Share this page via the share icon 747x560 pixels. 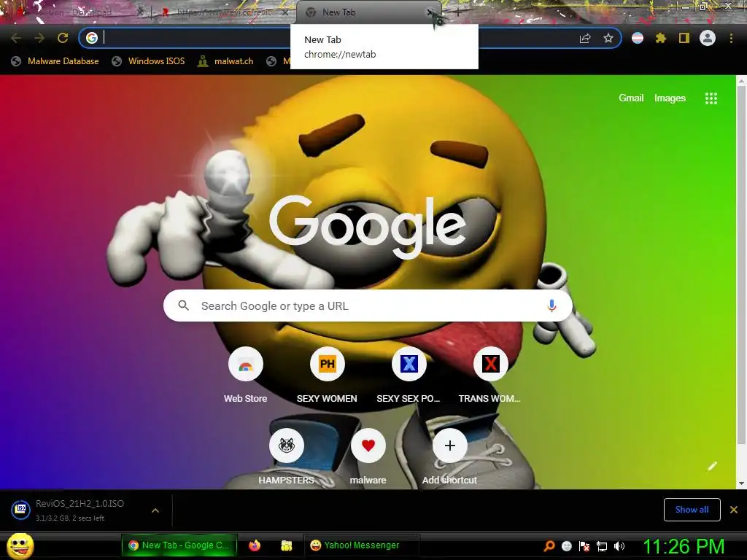point(585,38)
